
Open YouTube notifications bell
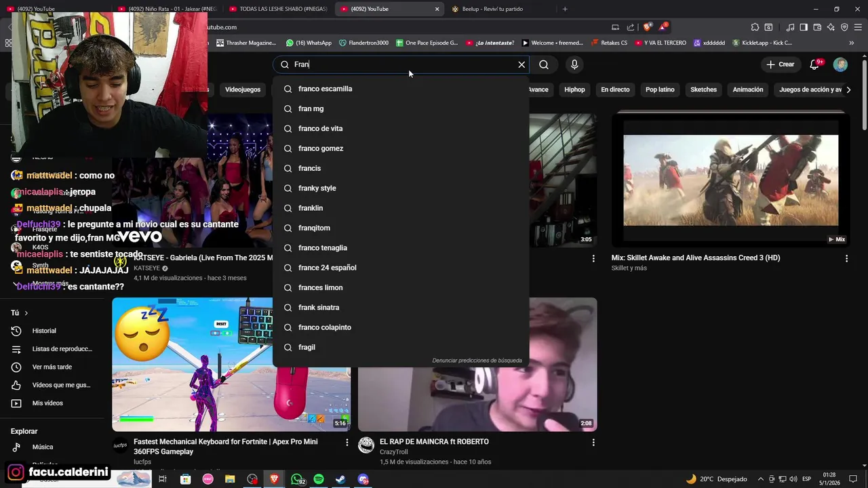(x=815, y=64)
